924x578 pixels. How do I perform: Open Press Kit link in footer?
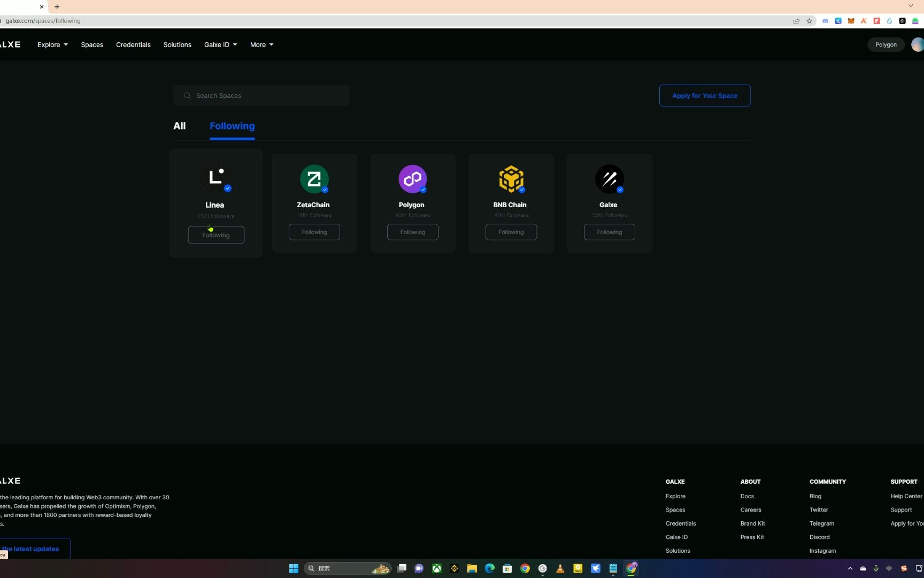tap(752, 537)
